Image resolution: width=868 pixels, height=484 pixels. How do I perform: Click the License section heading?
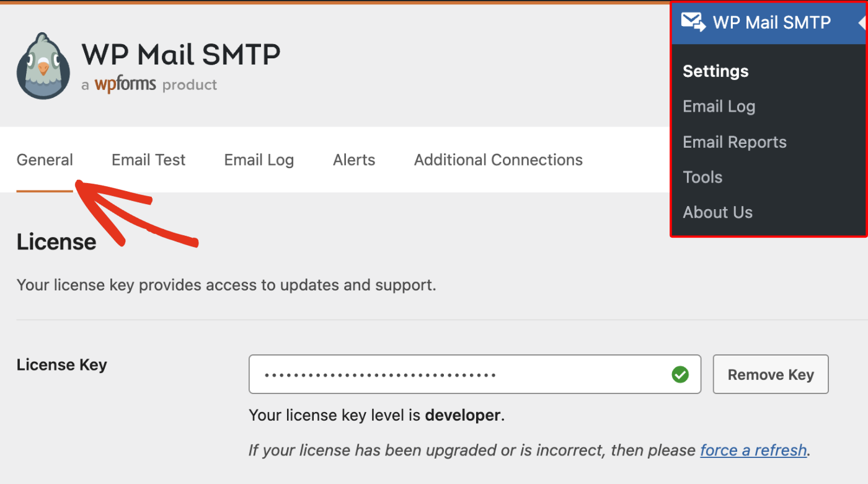(56, 242)
